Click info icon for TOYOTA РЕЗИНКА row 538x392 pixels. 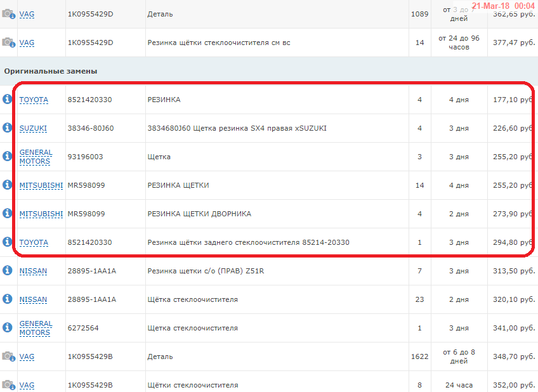point(7,100)
